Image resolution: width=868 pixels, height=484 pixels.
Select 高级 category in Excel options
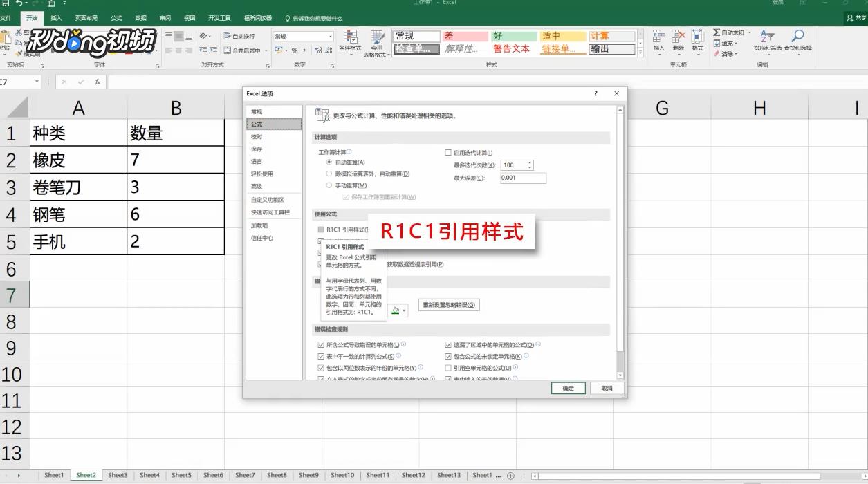pyautogui.click(x=274, y=186)
